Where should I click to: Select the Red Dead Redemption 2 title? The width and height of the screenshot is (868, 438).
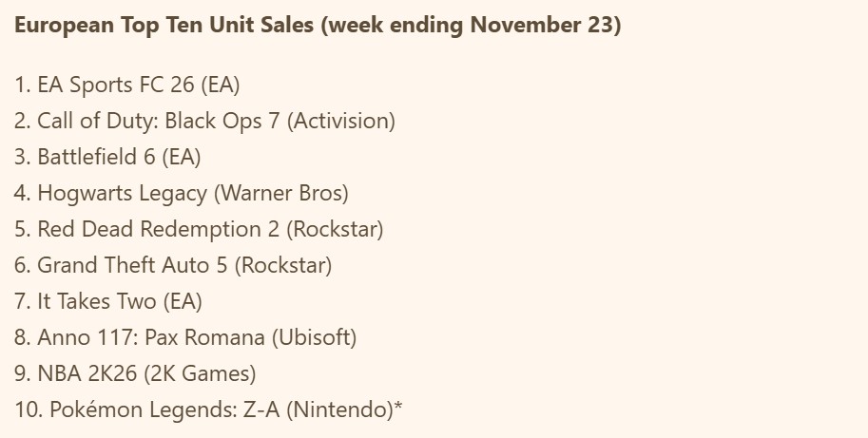coord(157,229)
